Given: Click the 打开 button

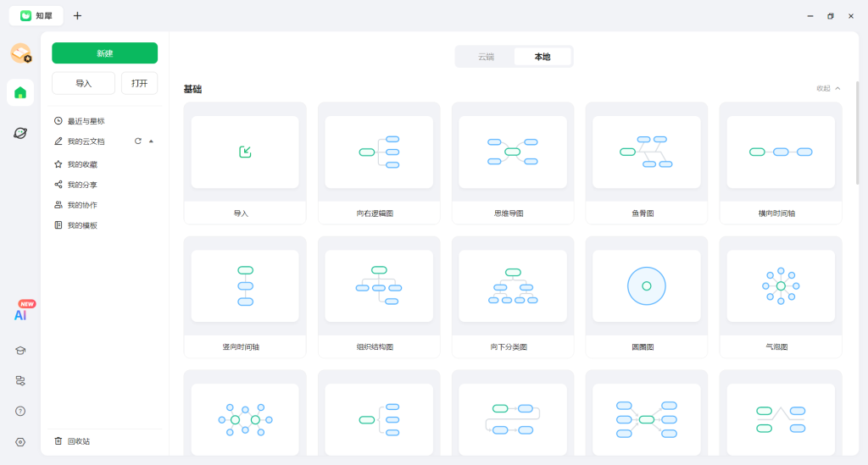Looking at the screenshot, I should (x=140, y=84).
